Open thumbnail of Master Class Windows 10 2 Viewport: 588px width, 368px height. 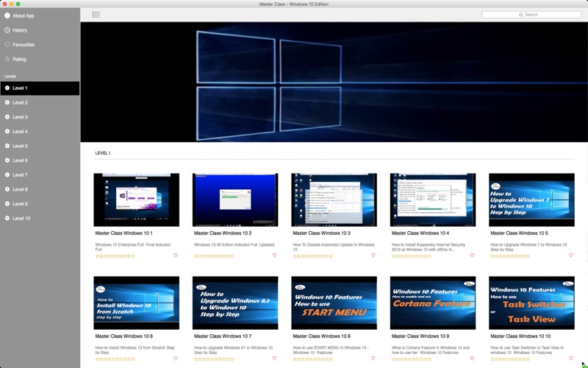click(x=235, y=199)
